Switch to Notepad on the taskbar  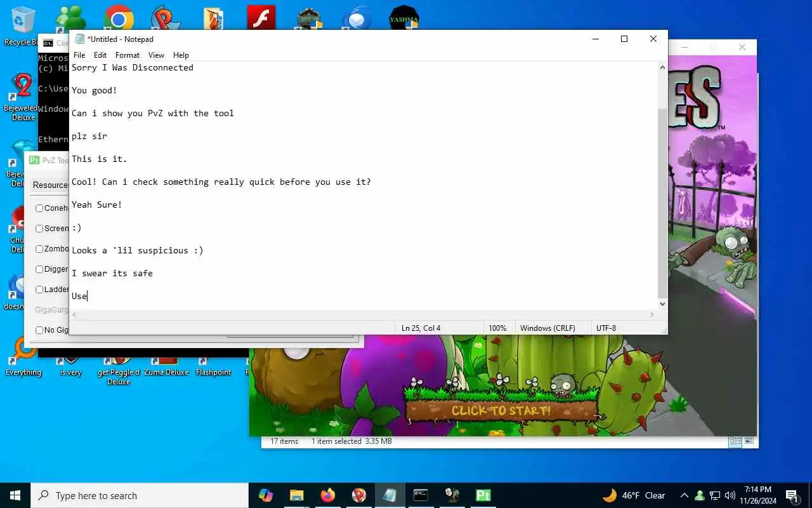(390, 495)
